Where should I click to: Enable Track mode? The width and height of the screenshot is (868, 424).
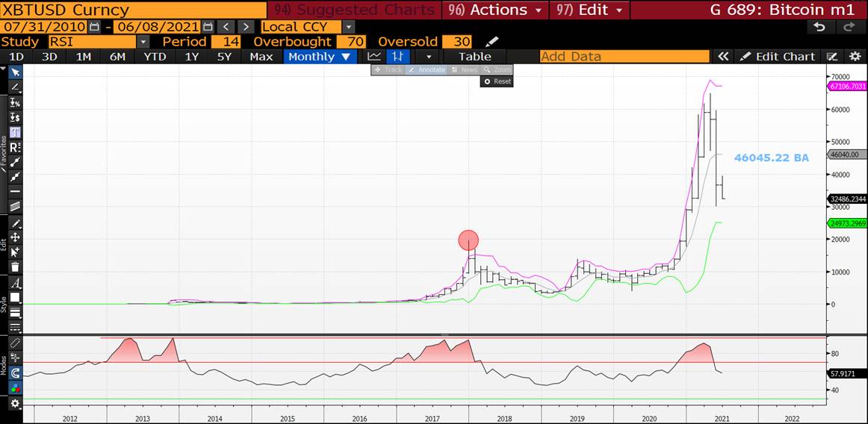(388, 69)
